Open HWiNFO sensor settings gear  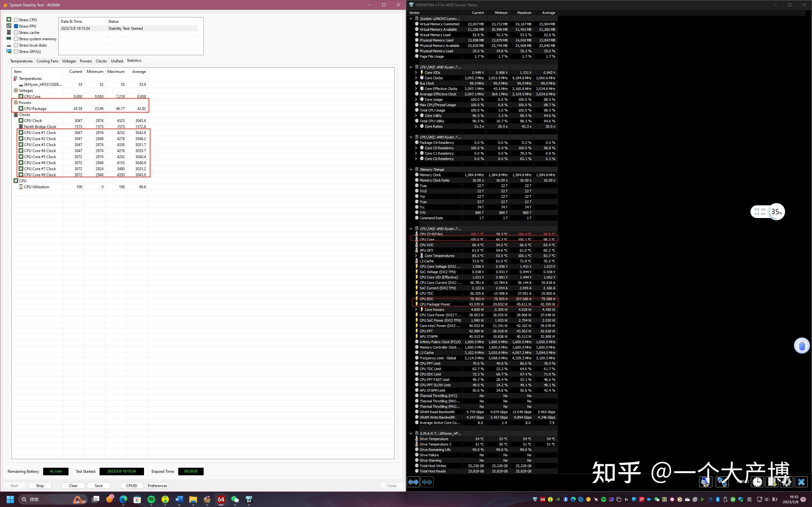(x=787, y=482)
